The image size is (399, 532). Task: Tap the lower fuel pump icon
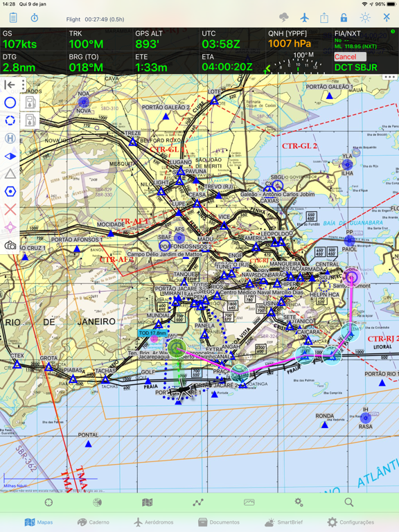coord(30,121)
